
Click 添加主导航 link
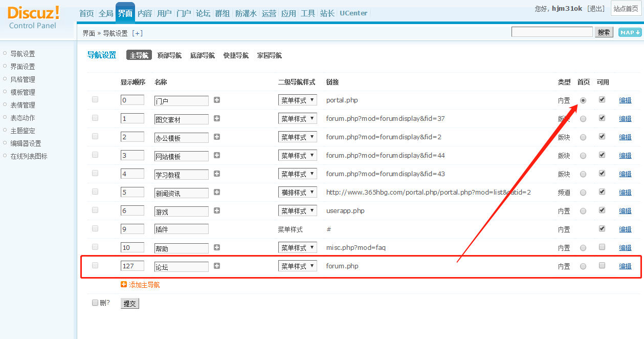tap(144, 285)
